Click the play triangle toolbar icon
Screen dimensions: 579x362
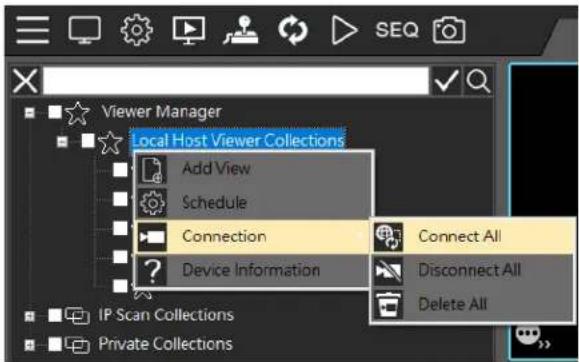344,30
